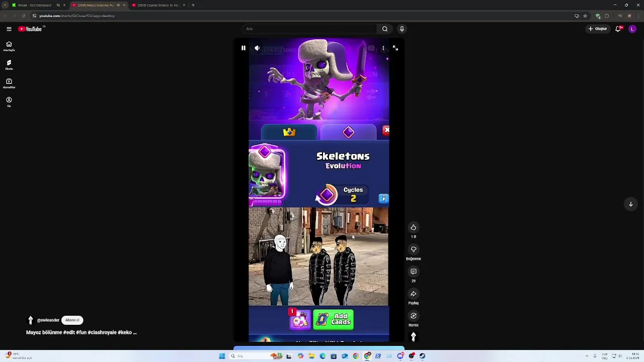Open the Short's three-dot options menu
Viewport: 644px width, 362px height.
click(383, 48)
